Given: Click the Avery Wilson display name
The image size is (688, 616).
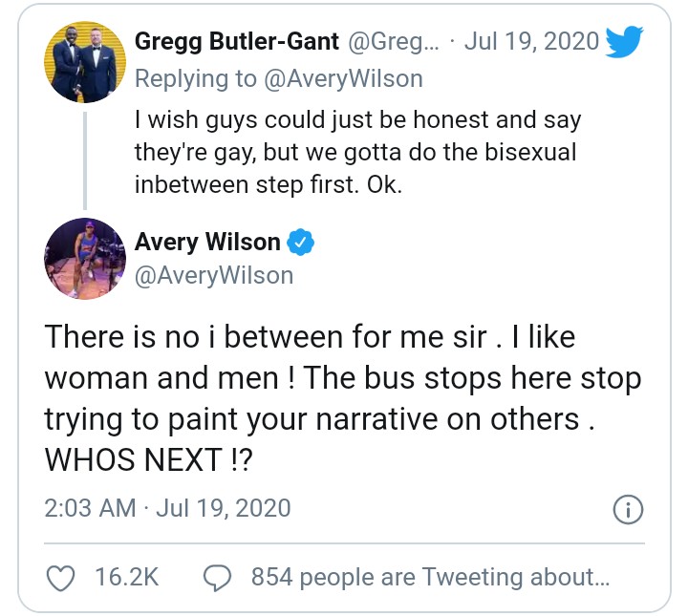Looking at the screenshot, I should pyautogui.click(x=207, y=243).
